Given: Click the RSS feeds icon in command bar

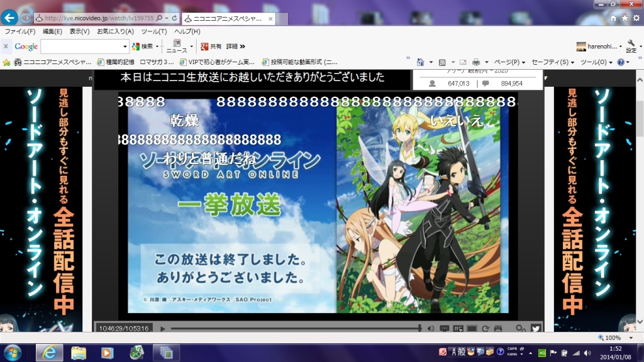Looking at the screenshot, I should 442,62.
